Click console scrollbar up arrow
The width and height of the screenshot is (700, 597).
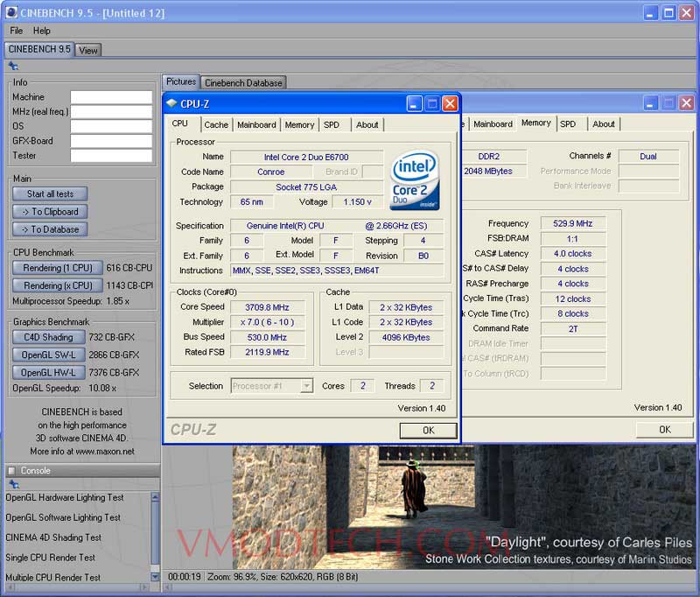[155, 496]
